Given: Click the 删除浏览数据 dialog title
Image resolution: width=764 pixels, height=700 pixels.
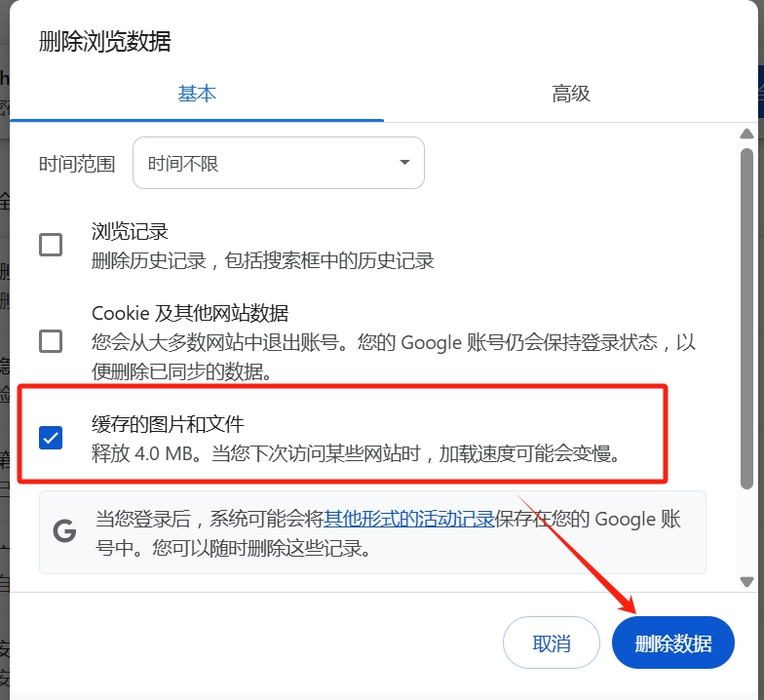Looking at the screenshot, I should [105, 41].
